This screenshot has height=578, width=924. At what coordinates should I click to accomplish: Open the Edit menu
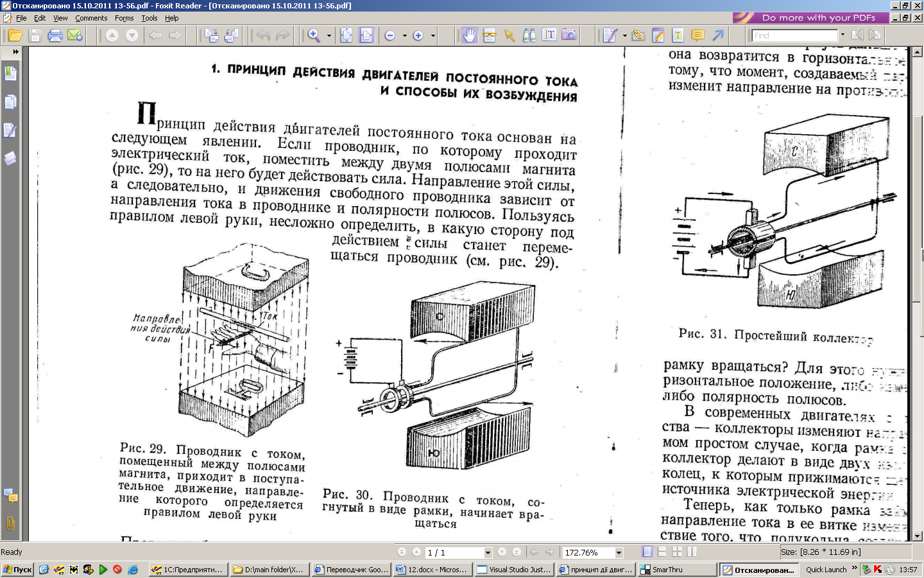(x=40, y=18)
